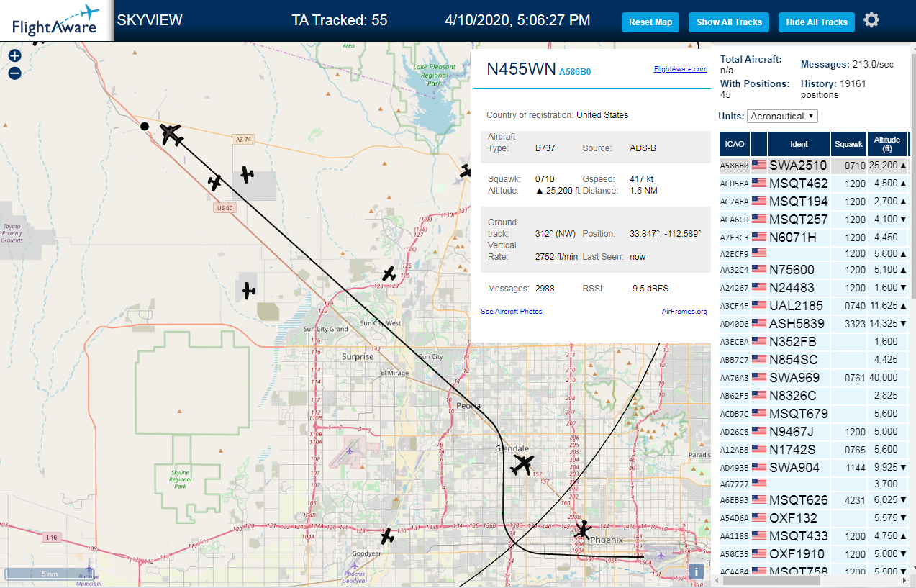Zoom in on the map
916x588 pixels.
(x=14, y=55)
